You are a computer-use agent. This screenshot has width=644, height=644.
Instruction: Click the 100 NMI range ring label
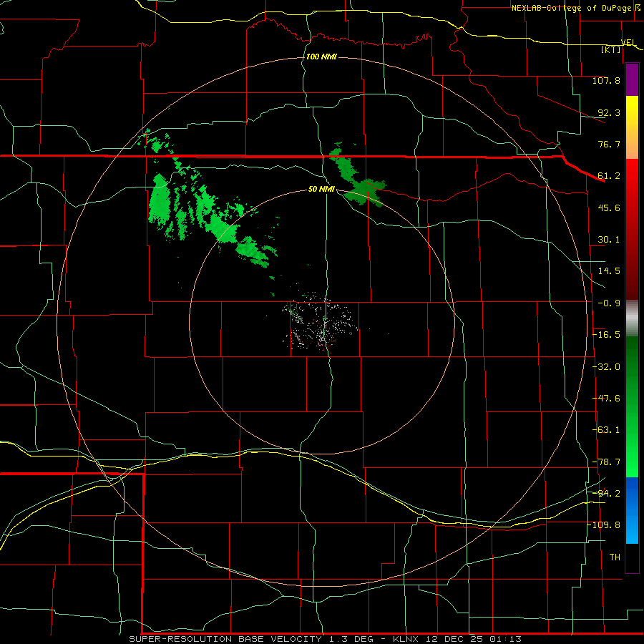(321, 57)
